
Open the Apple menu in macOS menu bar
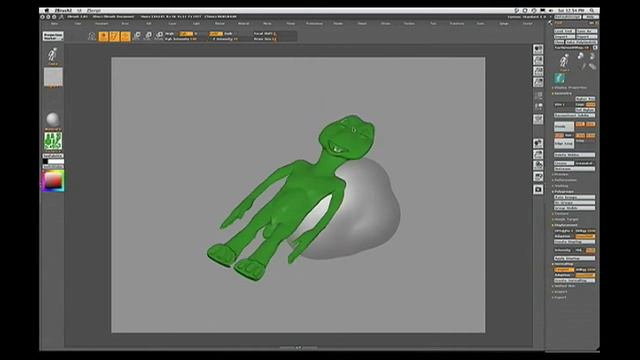tap(47, 10)
